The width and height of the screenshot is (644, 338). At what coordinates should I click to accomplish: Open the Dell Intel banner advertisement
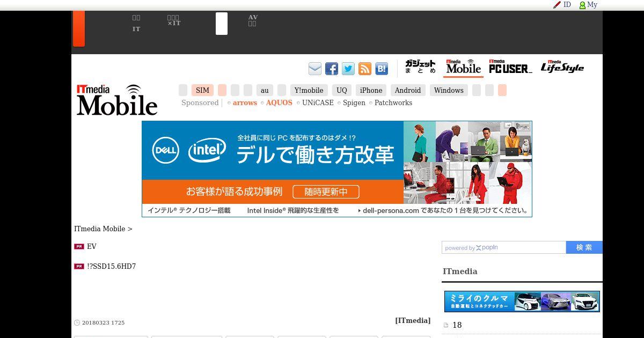(x=337, y=169)
